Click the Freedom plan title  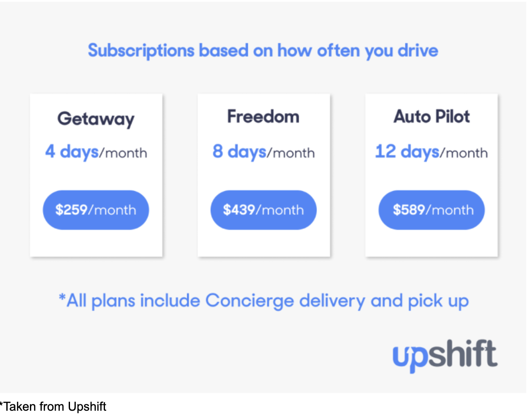click(x=264, y=117)
